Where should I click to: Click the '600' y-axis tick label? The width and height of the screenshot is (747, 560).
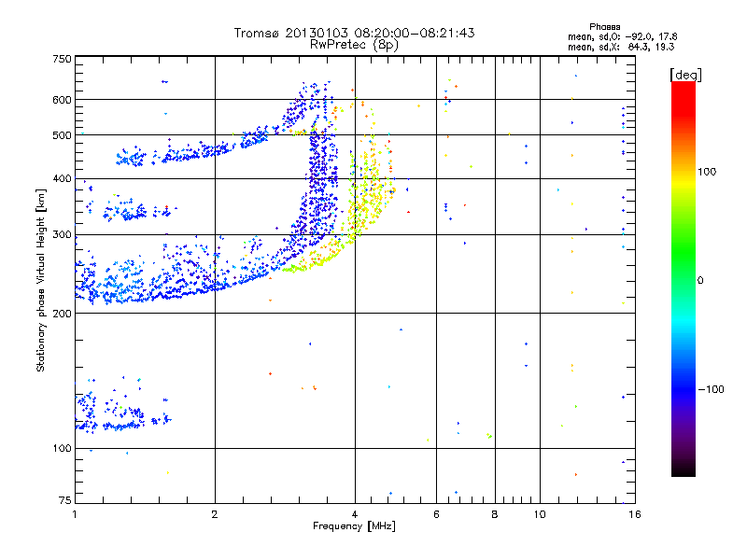pyautogui.click(x=62, y=100)
